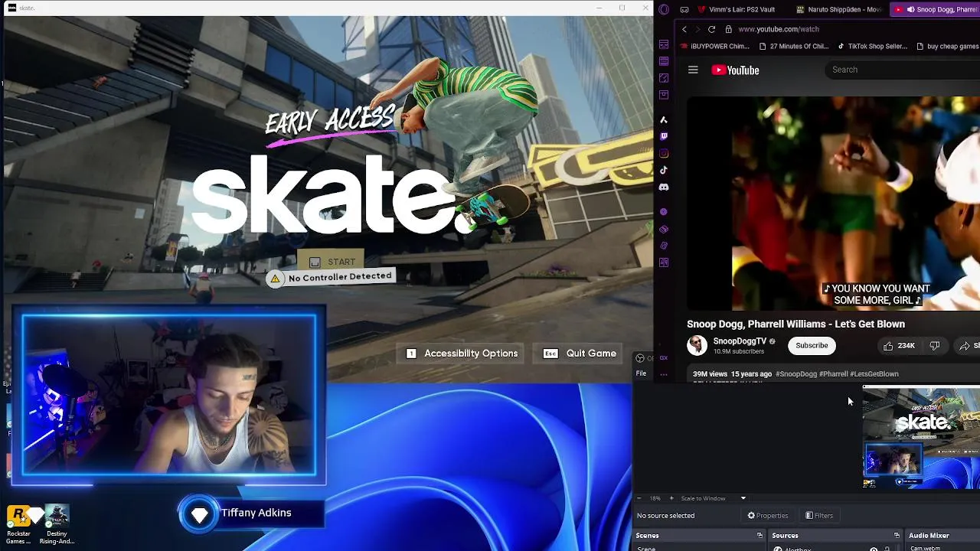Viewport: 980px width, 551px height.
Task: Click the #Pharrell hashtag
Action: (833, 374)
